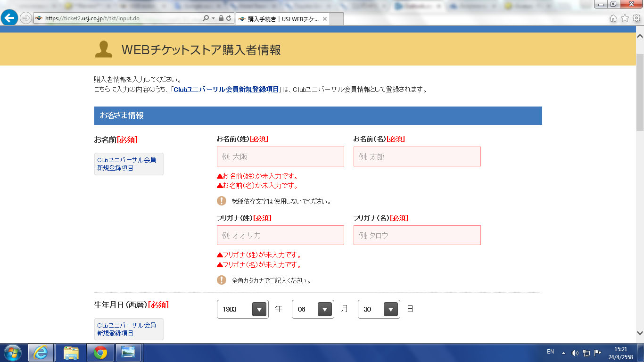The image size is (644, 362).
Task: Refresh the page with the reload icon
Action: point(229,18)
